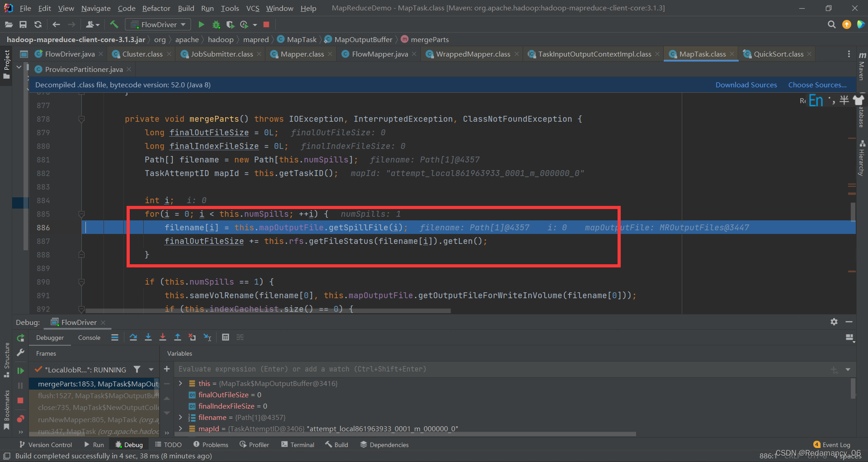
Task: Open project folder icon in main toolbar
Action: point(8,24)
